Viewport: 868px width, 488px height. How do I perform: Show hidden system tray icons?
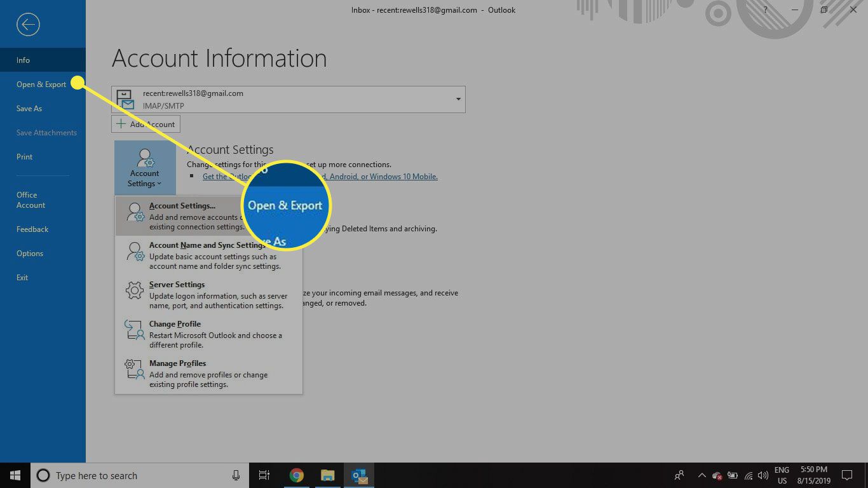tap(702, 475)
